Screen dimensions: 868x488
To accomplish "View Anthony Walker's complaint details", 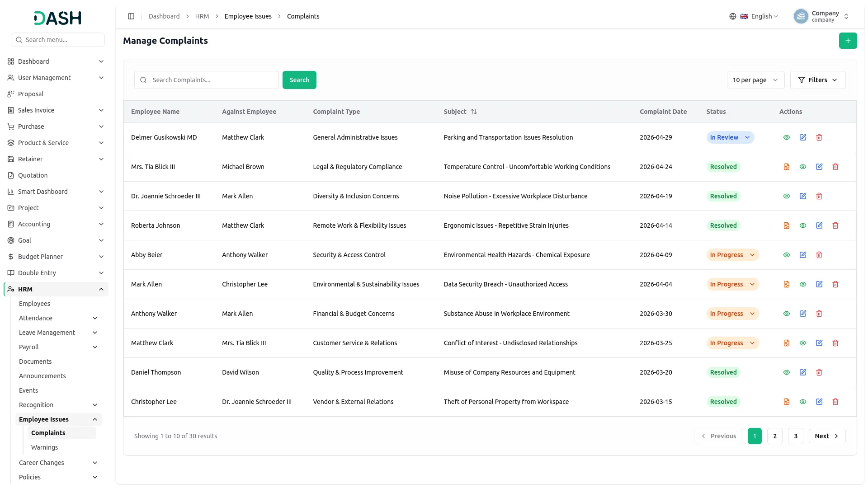I will [786, 314].
